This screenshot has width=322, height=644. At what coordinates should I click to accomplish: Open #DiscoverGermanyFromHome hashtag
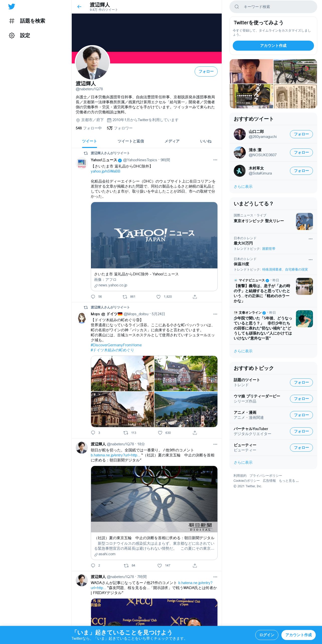pyautogui.click(x=116, y=345)
